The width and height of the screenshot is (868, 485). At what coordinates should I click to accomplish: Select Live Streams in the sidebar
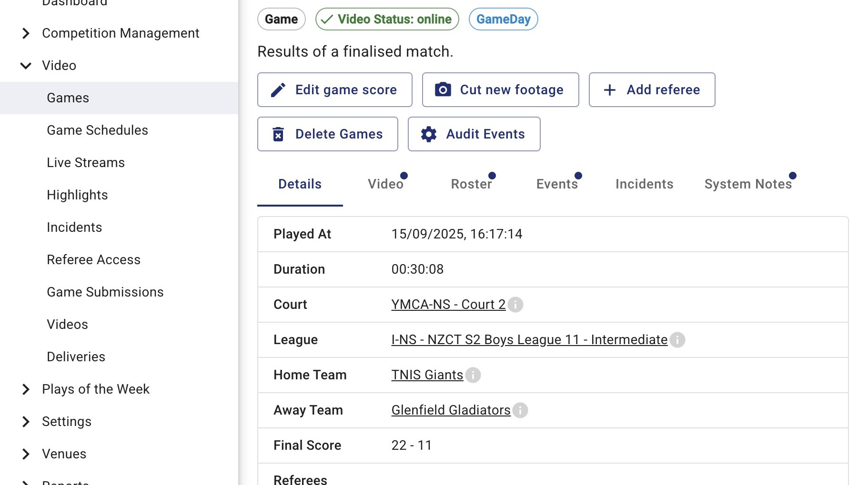86,163
